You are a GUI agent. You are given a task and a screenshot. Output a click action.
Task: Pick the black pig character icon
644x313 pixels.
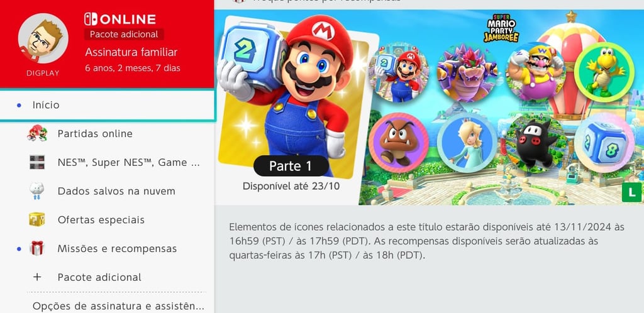tap(536, 143)
